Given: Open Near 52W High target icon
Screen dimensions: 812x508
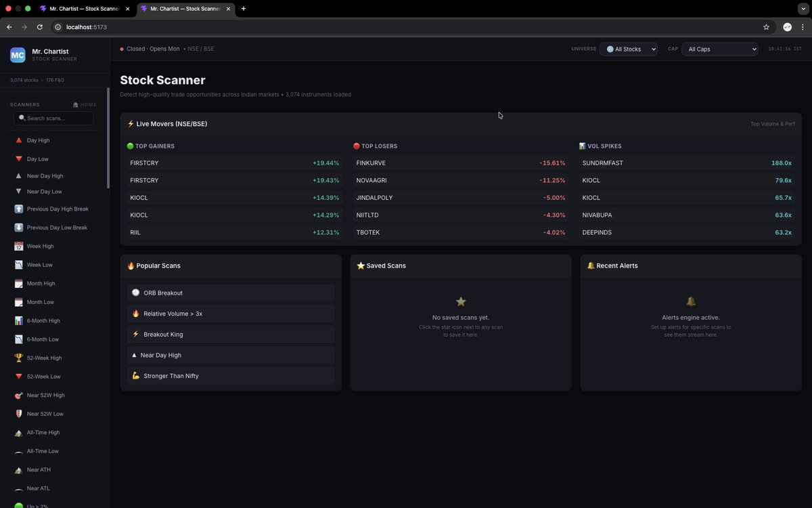Looking at the screenshot, I should coord(19,395).
